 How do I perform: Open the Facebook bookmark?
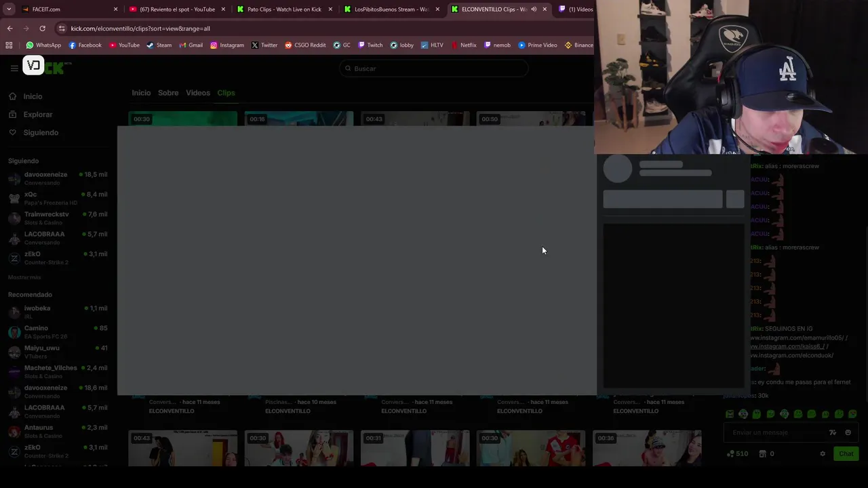[85, 45]
